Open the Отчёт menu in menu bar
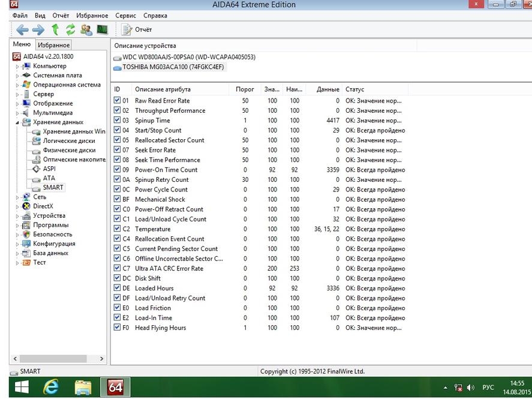Screen dimensions: 532x399 [x=61, y=16]
